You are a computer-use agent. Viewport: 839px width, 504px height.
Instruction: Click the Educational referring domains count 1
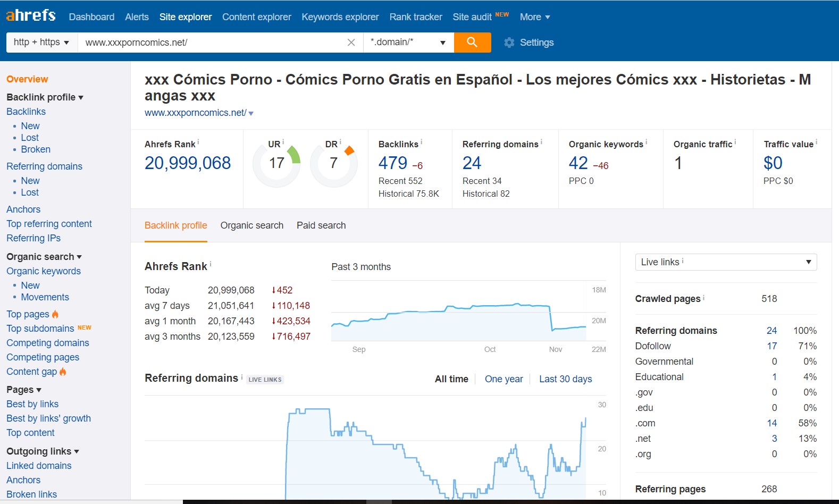(x=774, y=377)
